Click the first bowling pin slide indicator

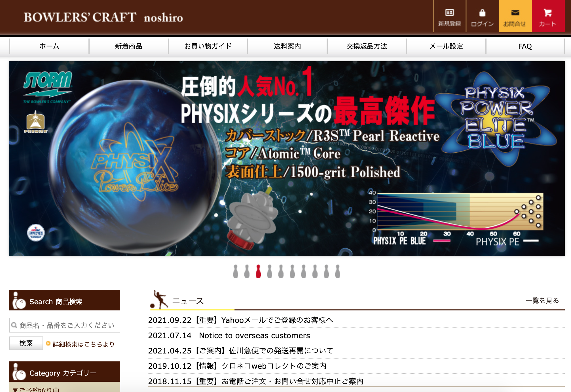236,271
